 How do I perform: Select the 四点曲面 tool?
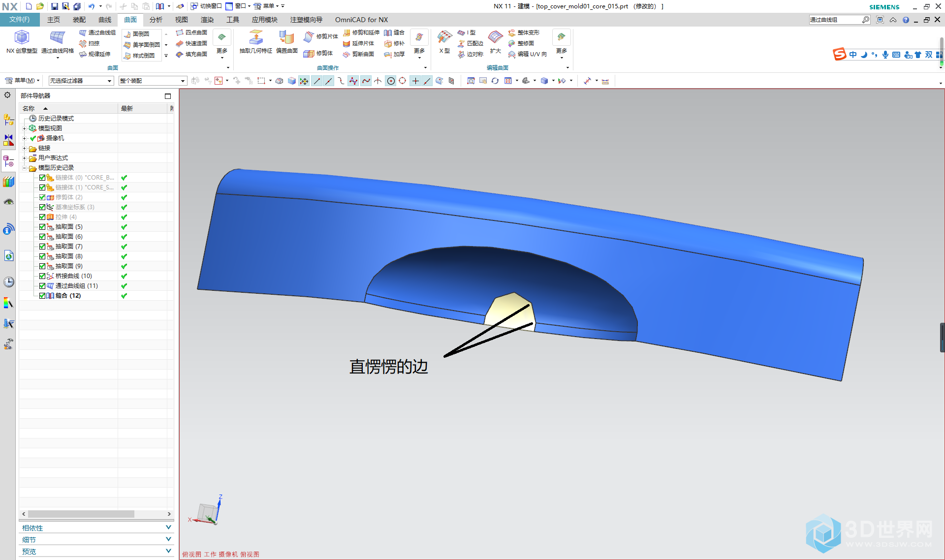191,32
